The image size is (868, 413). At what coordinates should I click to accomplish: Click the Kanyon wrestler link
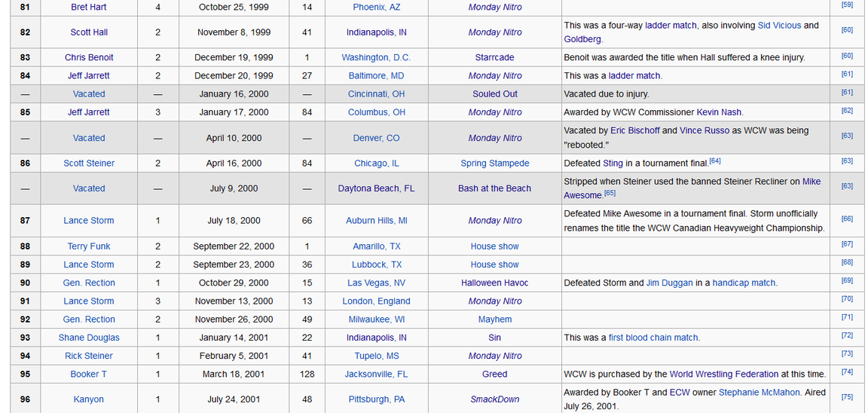pos(89,399)
